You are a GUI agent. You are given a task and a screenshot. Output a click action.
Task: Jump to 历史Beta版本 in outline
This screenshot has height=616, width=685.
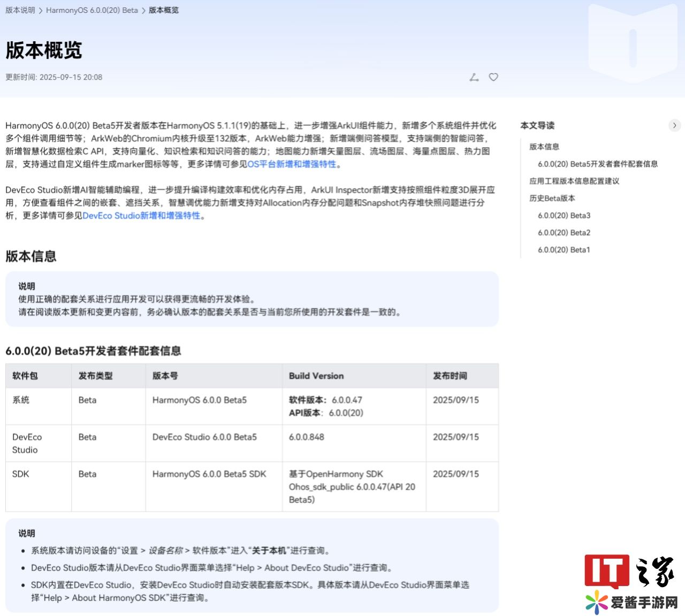[552, 198]
